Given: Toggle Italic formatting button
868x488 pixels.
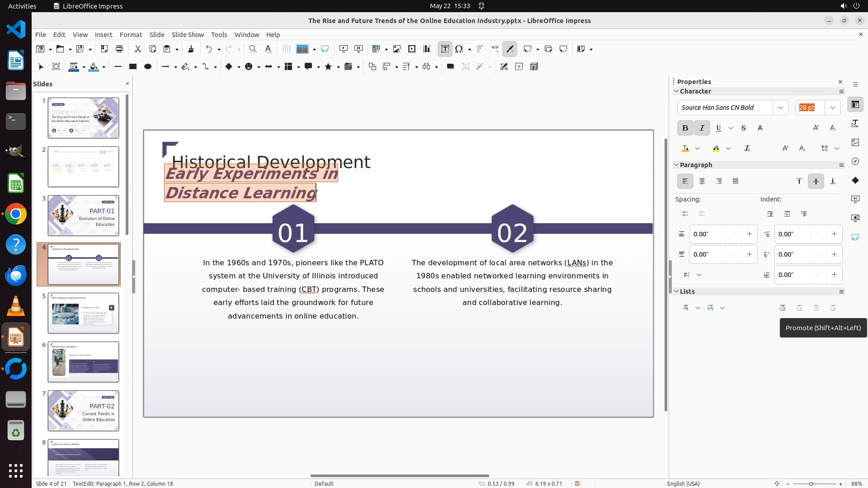Looking at the screenshot, I should (702, 128).
